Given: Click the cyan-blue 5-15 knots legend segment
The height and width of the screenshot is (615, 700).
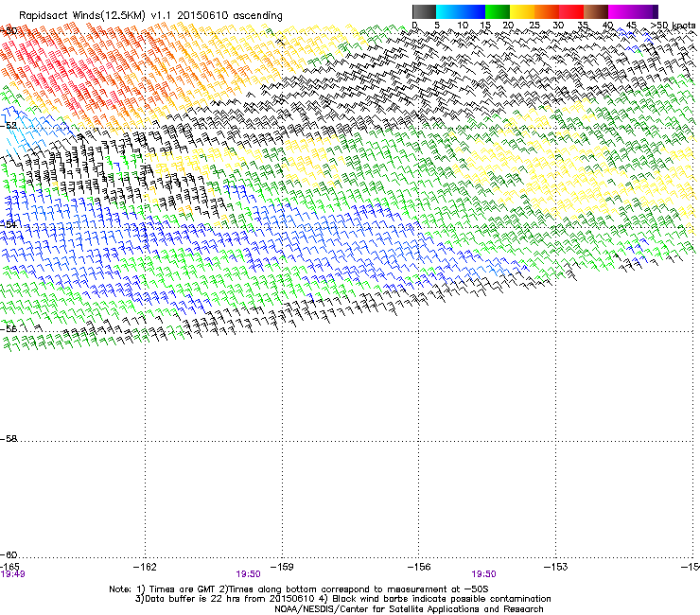Looking at the screenshot, I should (x=461, y=11).
